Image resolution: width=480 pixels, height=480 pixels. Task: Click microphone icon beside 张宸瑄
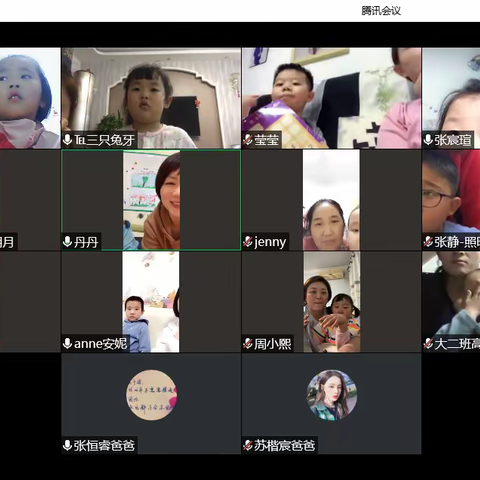[x=428, y=140]
